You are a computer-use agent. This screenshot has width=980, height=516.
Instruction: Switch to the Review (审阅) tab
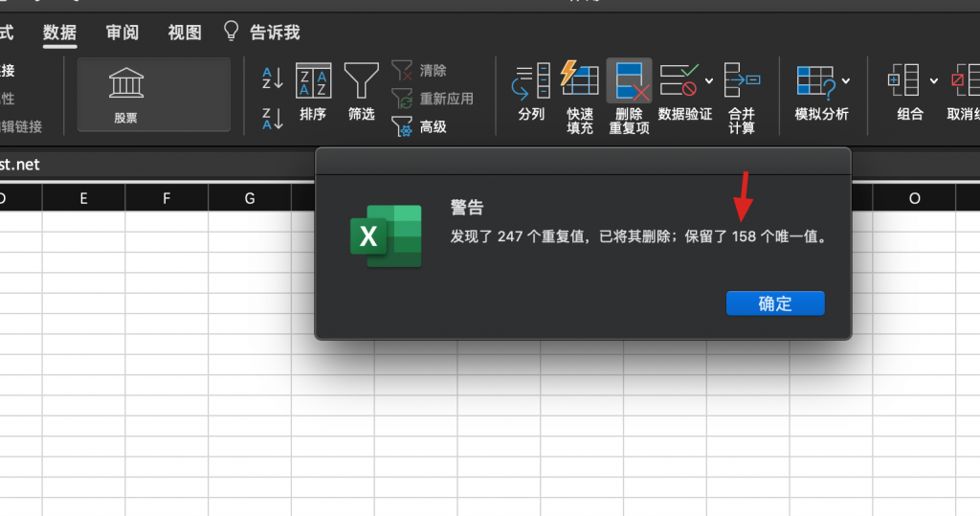(x=122, y=33)
